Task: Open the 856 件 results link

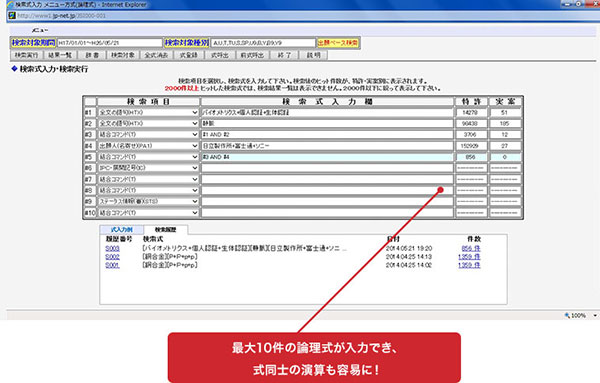Action: pyautogui.click(x=471, y=248)
